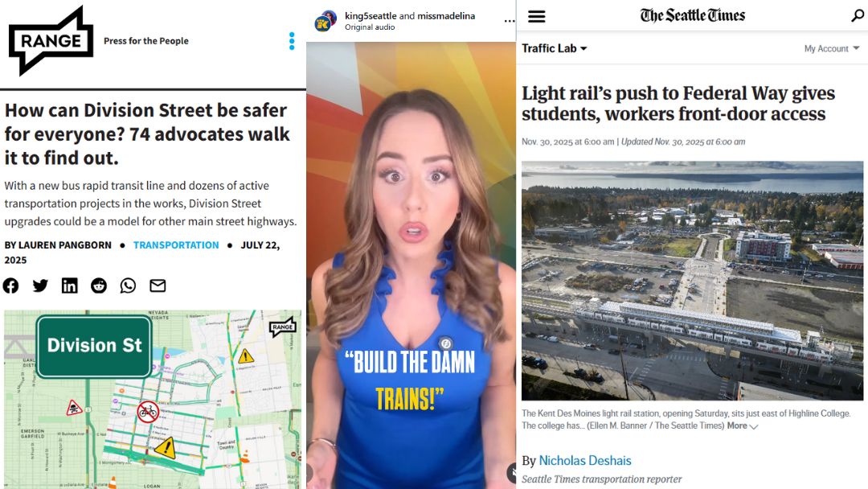Share article via LinkedIn icon
The width and height of the screenshot is (868, 489).
pos(69,286)
